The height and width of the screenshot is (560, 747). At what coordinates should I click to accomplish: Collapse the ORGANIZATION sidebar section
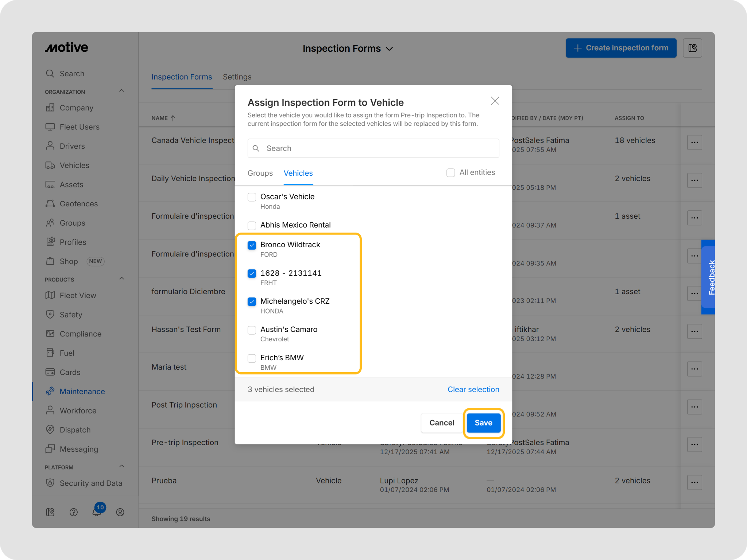(122, 91)
